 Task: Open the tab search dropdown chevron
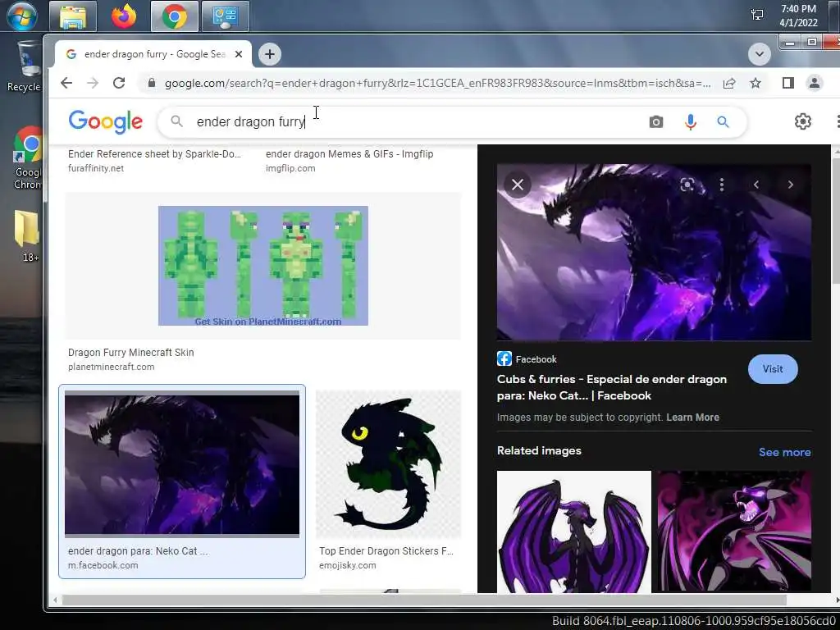point(760,53)
